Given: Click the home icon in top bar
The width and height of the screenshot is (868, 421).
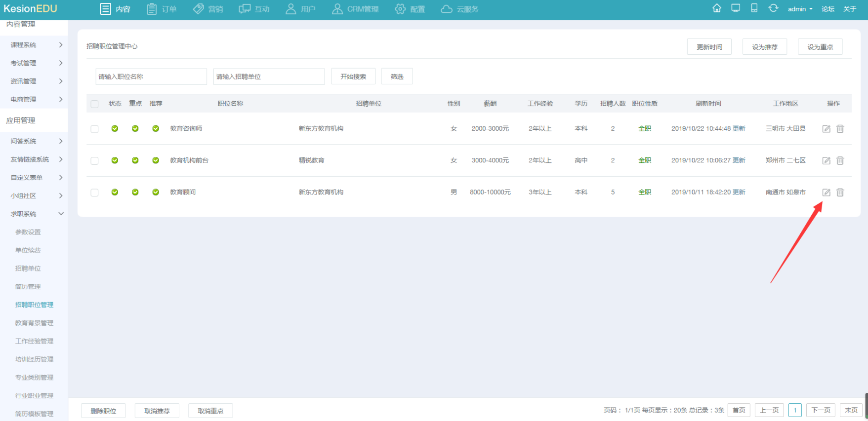Looking at the screenshot, I should pyautogui.click(x=716, y=8).
